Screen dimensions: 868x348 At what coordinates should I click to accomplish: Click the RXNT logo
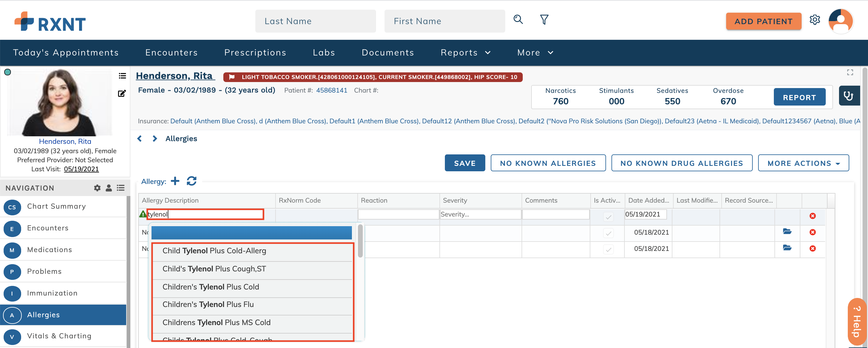(x=50, y=22)
